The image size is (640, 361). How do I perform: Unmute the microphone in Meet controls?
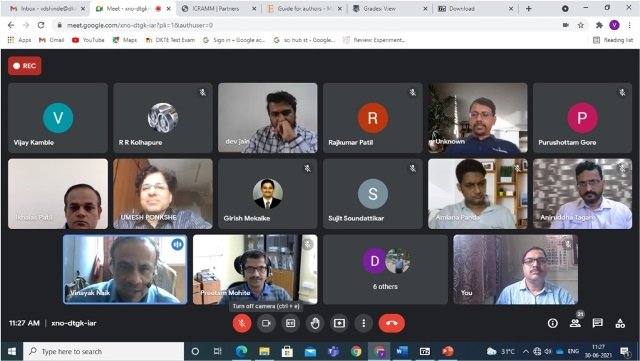242,323
